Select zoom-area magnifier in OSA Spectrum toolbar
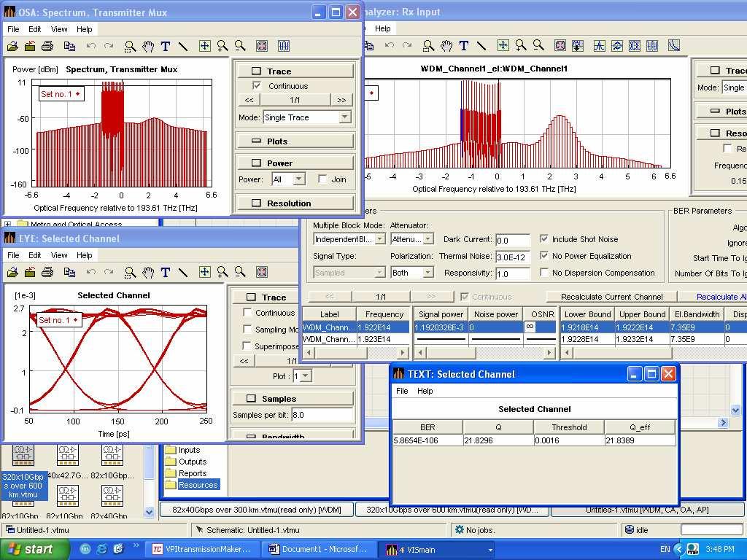 point(130,46)
